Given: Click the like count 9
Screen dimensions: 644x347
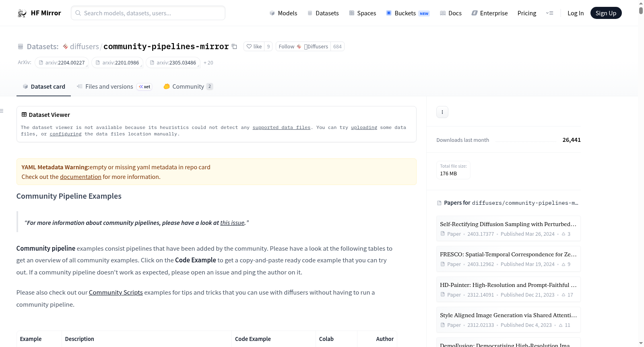Looking at the screenshot, I should [x=268, y=46].
